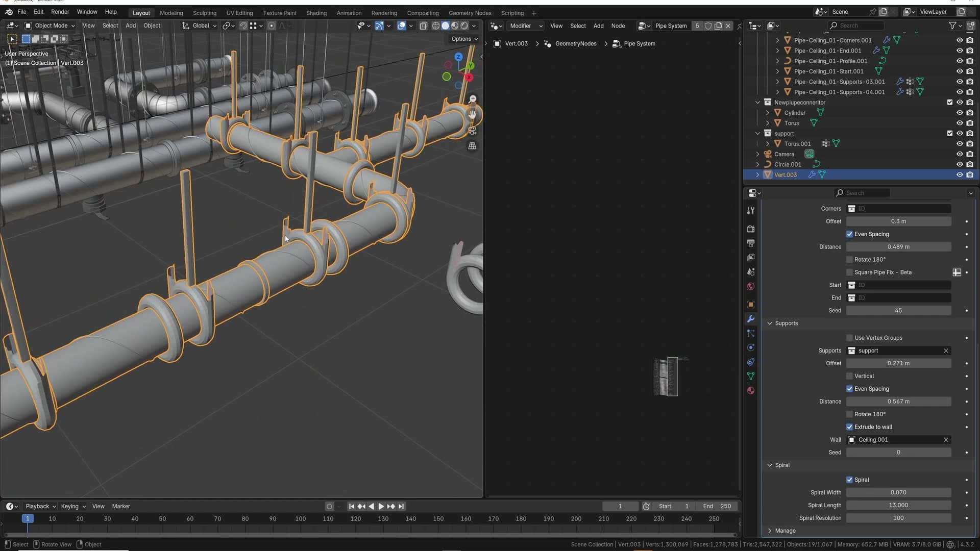The height and width of the screenshot is (551, 980).
Task: Play the animation forward
Action: pos(381,507)
